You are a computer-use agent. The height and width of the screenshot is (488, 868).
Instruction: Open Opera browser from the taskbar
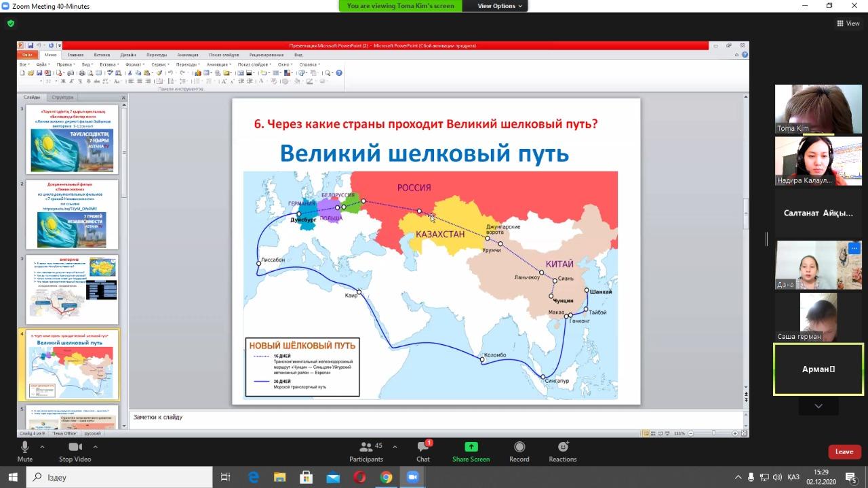pyautogui.click(x=359, y=477)
